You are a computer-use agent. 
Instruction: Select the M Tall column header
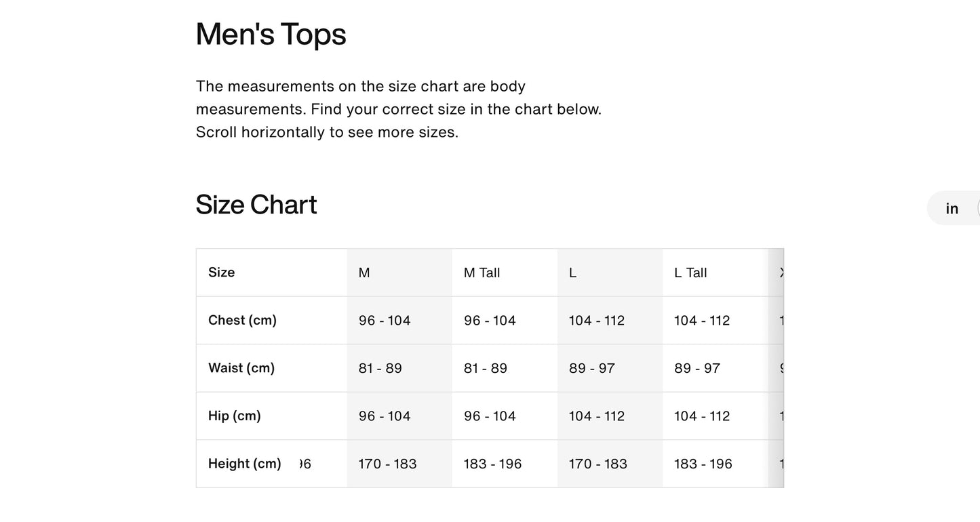pos(482,273)
